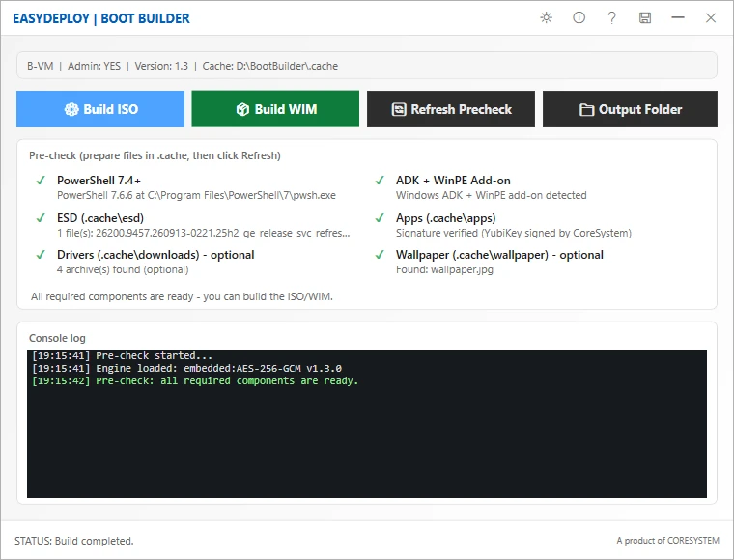Click the green check beside Drivers (.cache\downloads)
The width and height of the screenshot is (734, 560).
(x=41, y=255)
